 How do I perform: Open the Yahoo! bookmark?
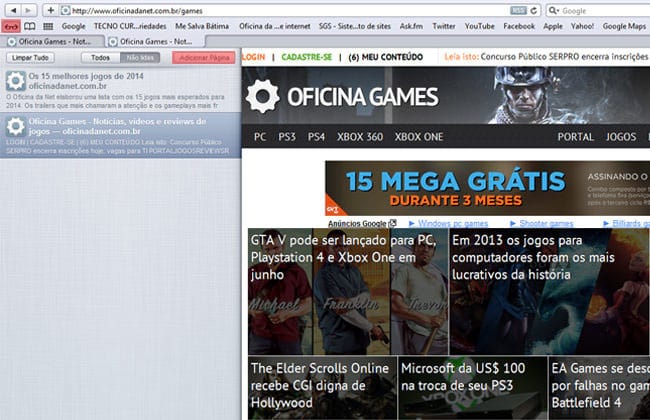[x=582, y=26]
